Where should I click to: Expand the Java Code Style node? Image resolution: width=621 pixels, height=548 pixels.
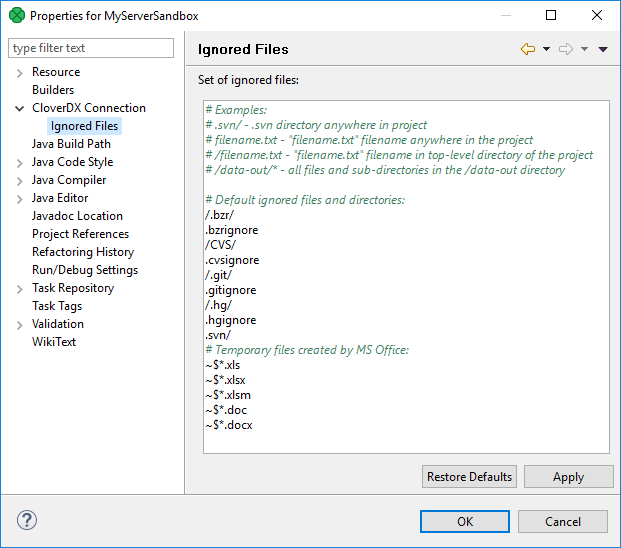click(x=20, y=162)
